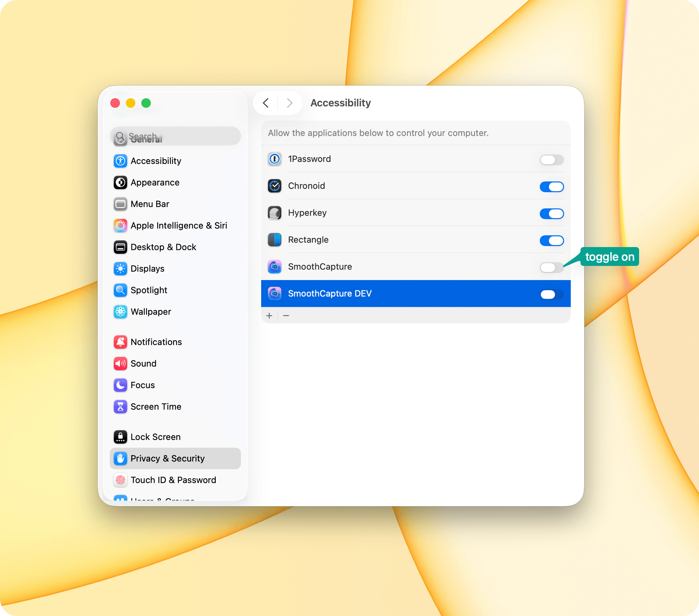Screen dimensions: 699x616
Task: Click the Lock Screen icon
Action: pos(120,437)
